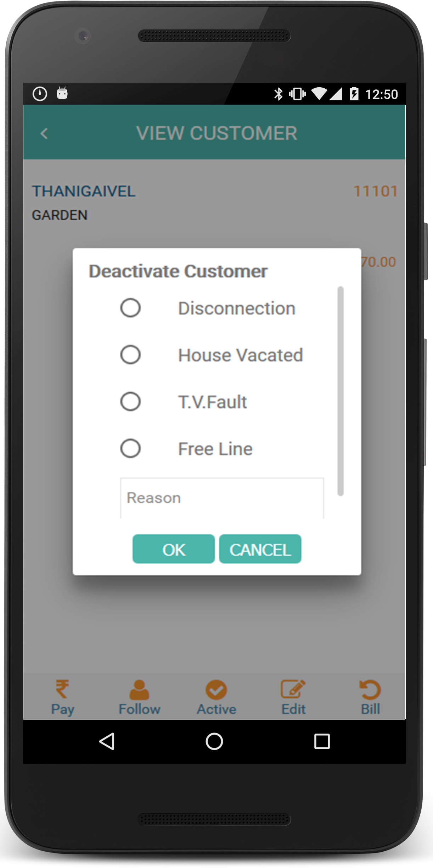
Task: Tap the rupee Pay icon
Action: click(x=62, y=689)
